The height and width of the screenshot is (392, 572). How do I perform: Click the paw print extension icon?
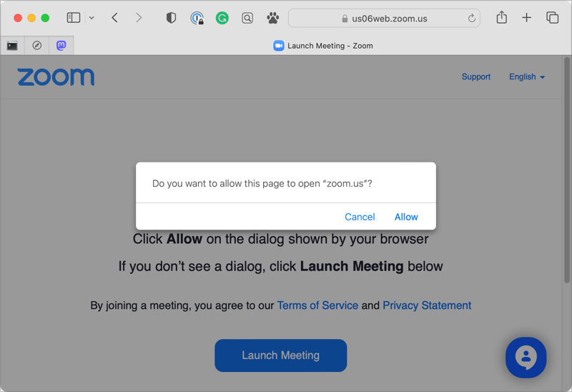(x=272, y=18)
